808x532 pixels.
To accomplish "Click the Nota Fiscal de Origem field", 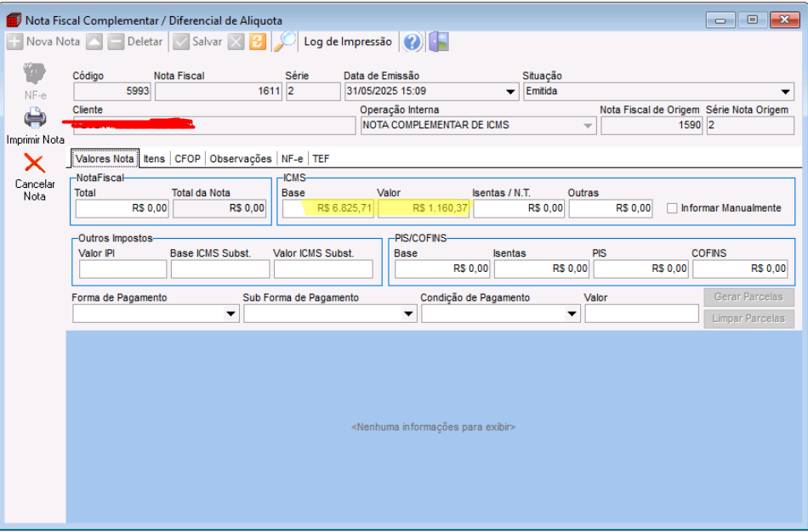I will click(x=652, y=126).
